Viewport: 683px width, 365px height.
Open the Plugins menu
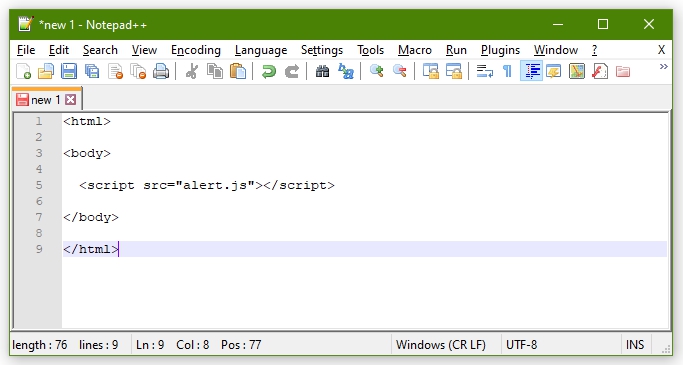(500, 50)
